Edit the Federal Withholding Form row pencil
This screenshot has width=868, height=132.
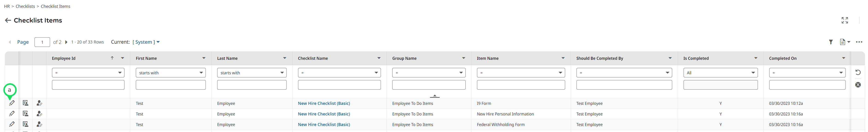point(12,124)
